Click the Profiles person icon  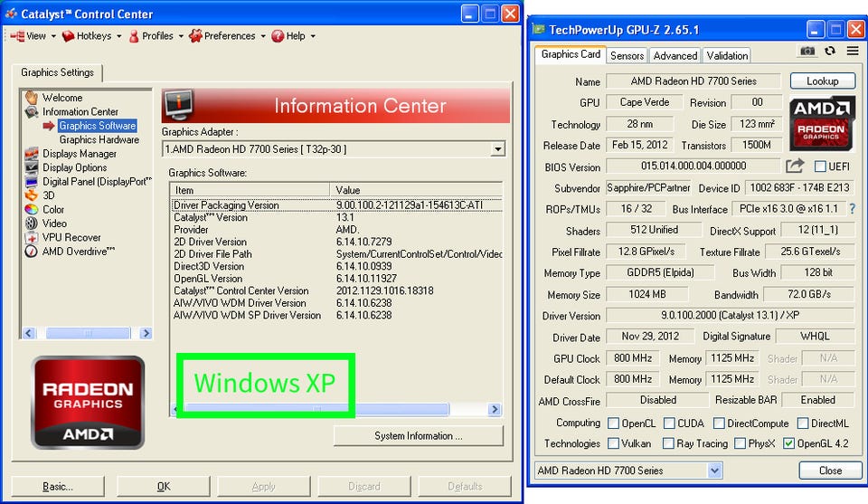click(x=134, y=36)
